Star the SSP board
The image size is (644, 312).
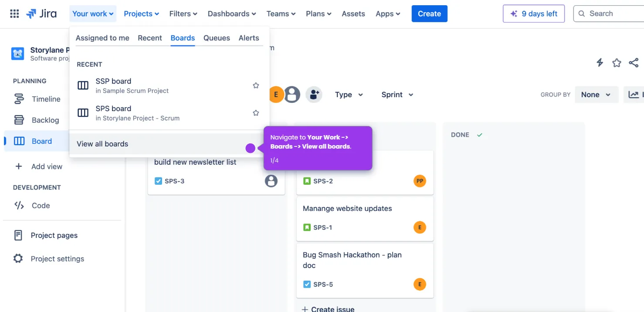point(256,85)
